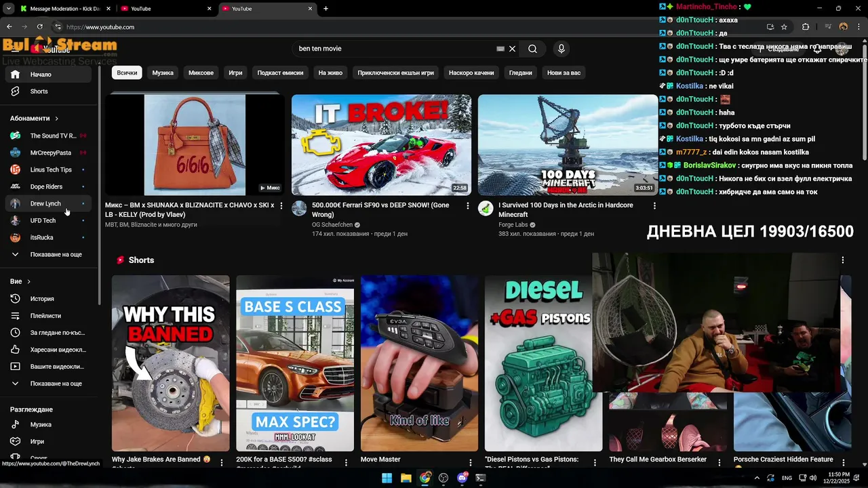The image size is (868, 488).
Task: Click the Home (Начало) sidebar icon
Action: click(15, 75)
